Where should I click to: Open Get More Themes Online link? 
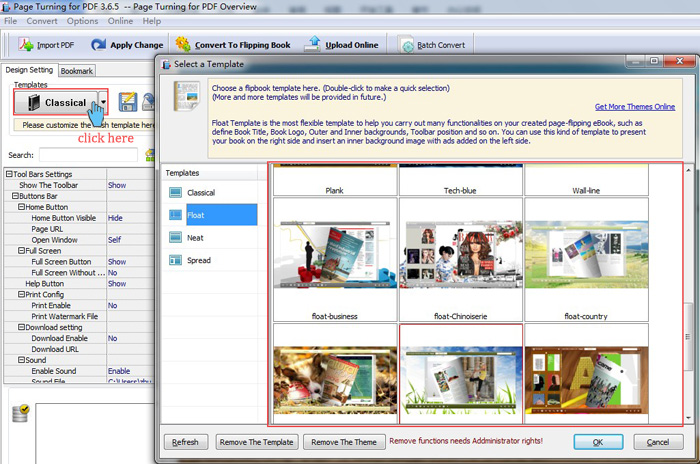pyautogui.click(x=635, y=107)
